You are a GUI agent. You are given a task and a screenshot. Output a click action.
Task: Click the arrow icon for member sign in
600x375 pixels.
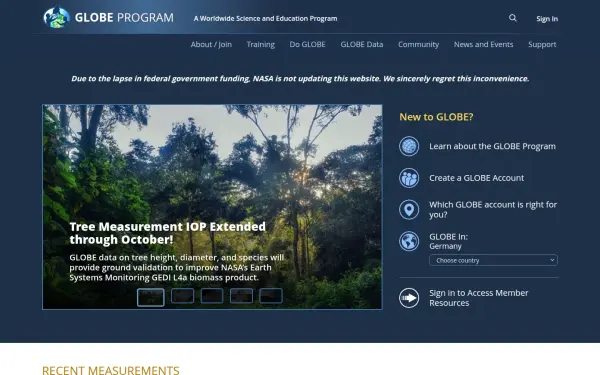pos(409,298)
